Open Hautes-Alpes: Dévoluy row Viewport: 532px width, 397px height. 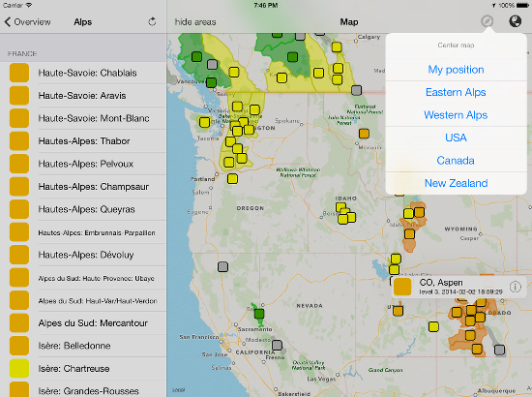(83, 255)
